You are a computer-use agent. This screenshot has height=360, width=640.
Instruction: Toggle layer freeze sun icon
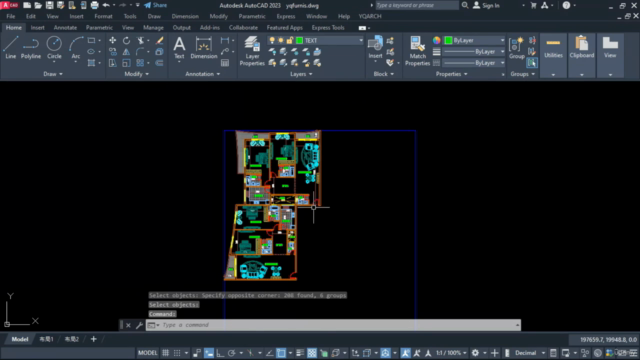(x=281, y=40)
